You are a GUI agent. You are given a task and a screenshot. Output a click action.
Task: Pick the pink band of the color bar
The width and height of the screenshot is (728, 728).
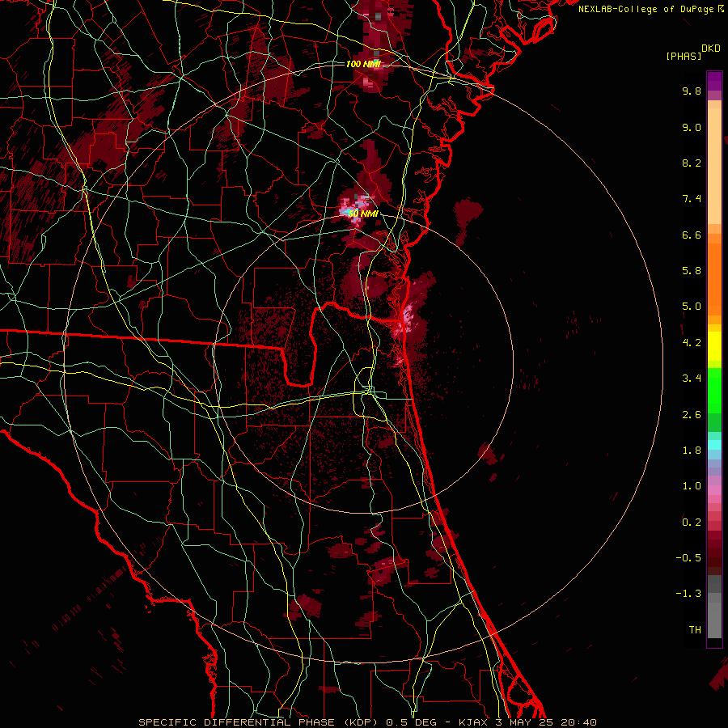click(714, 490)
